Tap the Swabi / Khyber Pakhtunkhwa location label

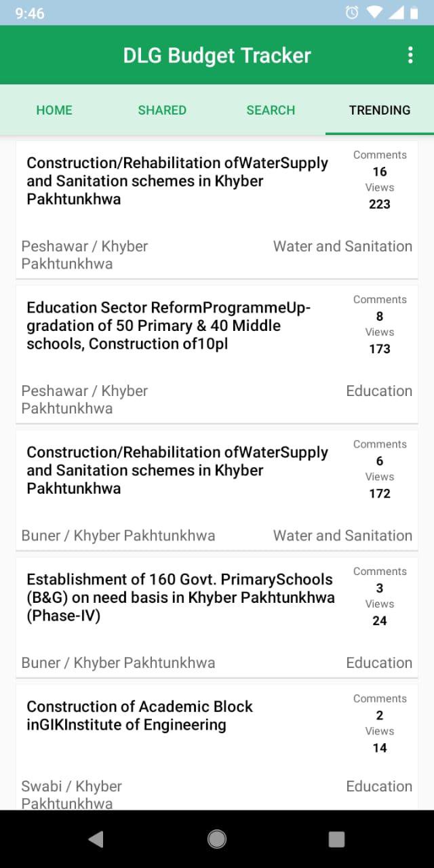point(72,794)
